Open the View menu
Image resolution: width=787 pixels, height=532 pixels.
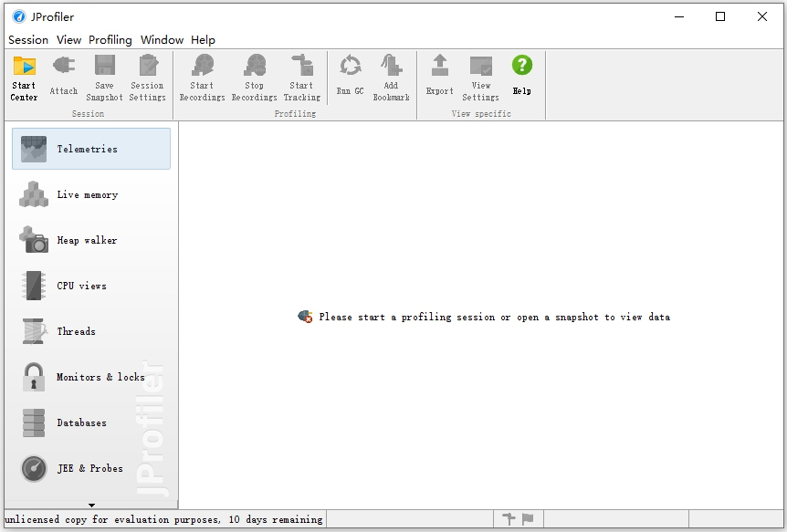(x=68, y=39)
